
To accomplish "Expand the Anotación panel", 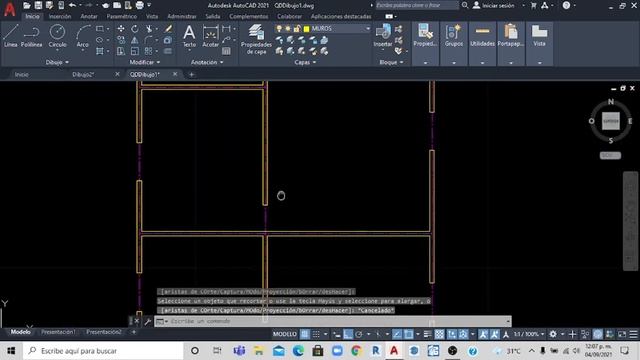I will coord(207,62).
